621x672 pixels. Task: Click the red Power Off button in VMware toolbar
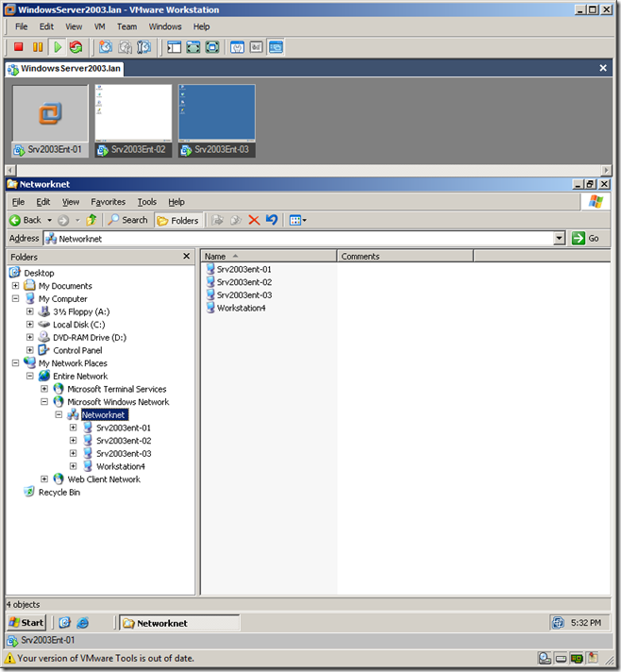19,46
